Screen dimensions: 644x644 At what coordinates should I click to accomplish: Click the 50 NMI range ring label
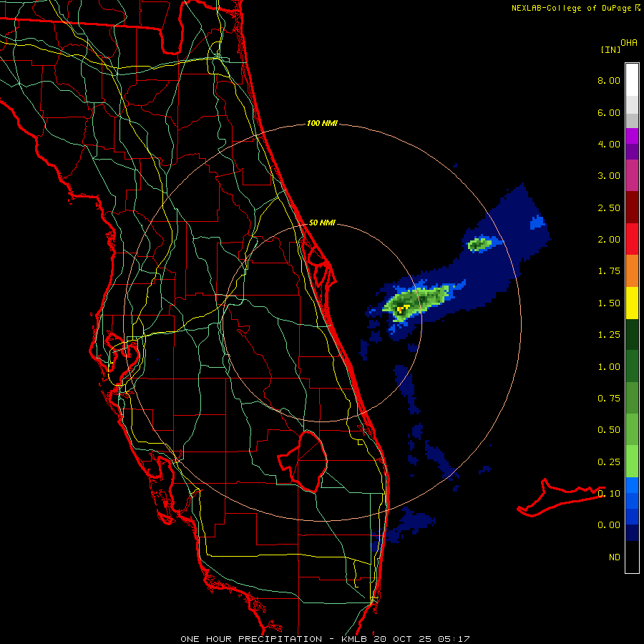coord(322,223)
